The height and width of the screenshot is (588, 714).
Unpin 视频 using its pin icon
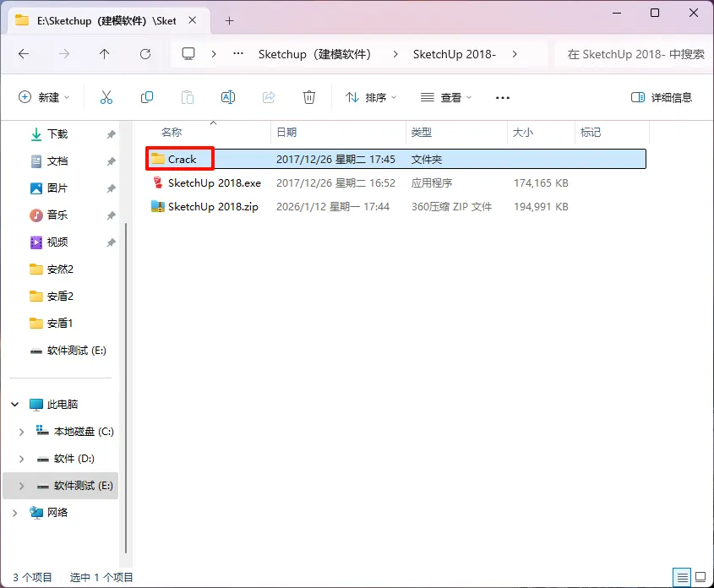tap(111, 242)
